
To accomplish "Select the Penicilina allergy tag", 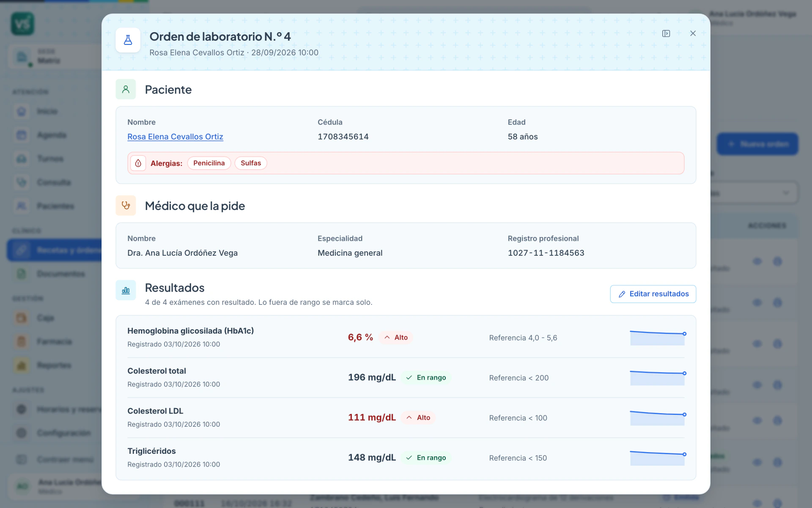I will click(209, 163).
